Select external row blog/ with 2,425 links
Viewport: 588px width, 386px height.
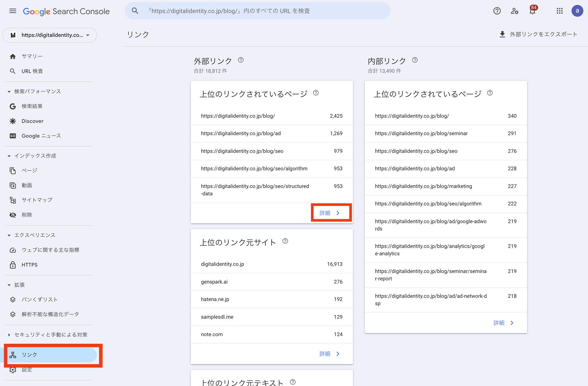point(272,116)
